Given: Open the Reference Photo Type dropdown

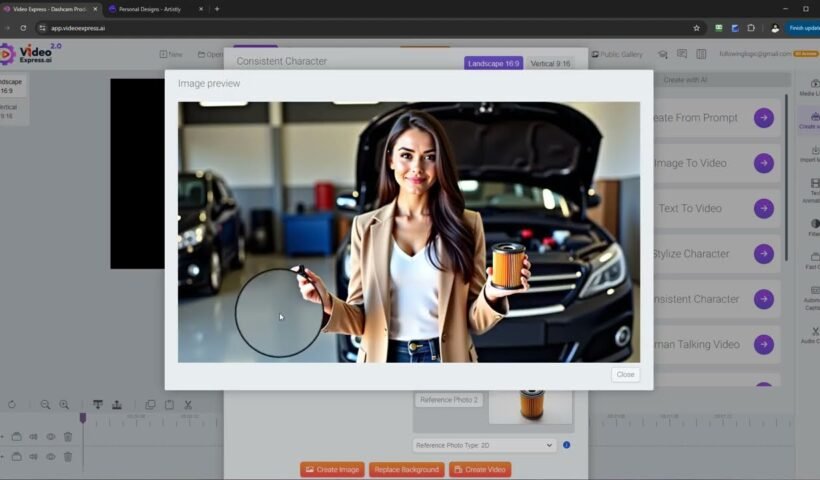Looking at the screenshot, I should (x=484, y=445).
